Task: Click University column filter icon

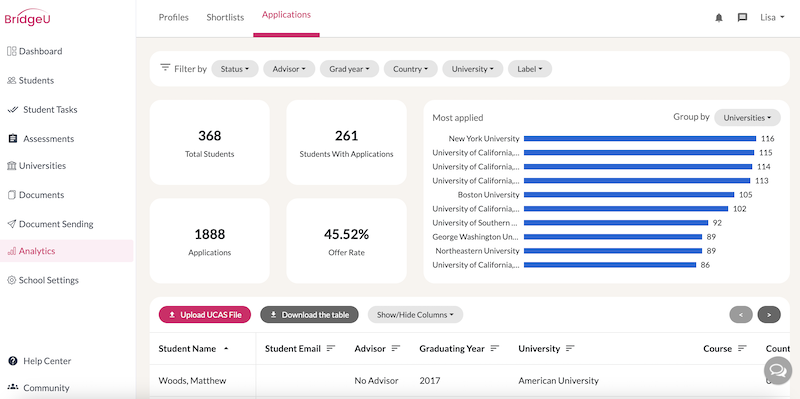Action: (570, 348)
